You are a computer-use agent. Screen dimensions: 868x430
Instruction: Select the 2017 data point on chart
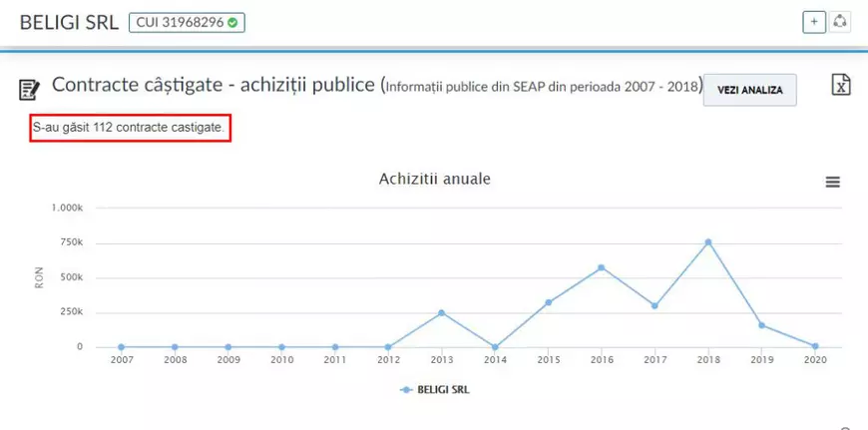point(654,306)
